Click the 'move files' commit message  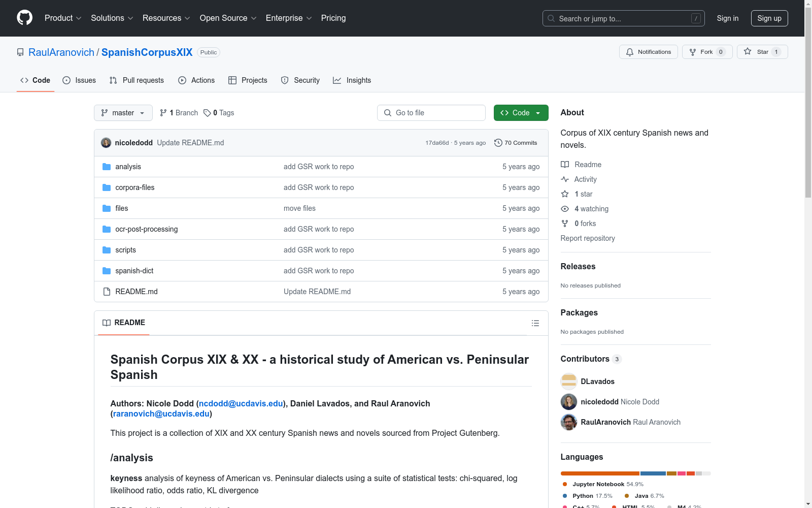click(299, 208)
